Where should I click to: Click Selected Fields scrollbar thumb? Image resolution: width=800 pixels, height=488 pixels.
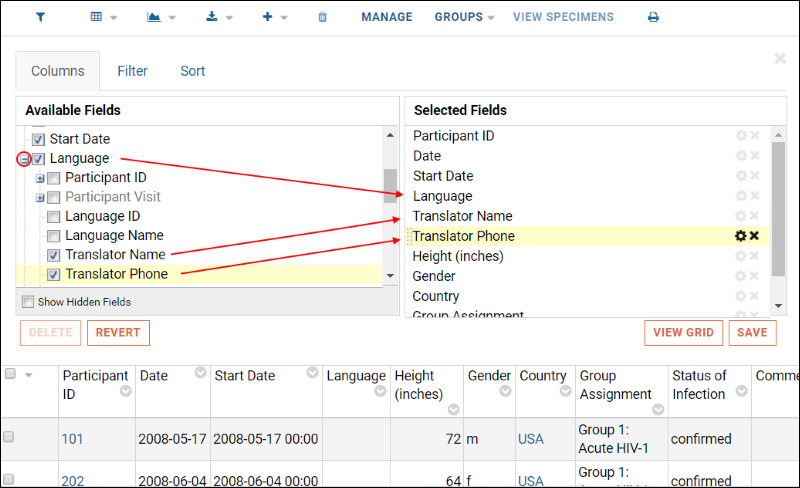point(778,209)
